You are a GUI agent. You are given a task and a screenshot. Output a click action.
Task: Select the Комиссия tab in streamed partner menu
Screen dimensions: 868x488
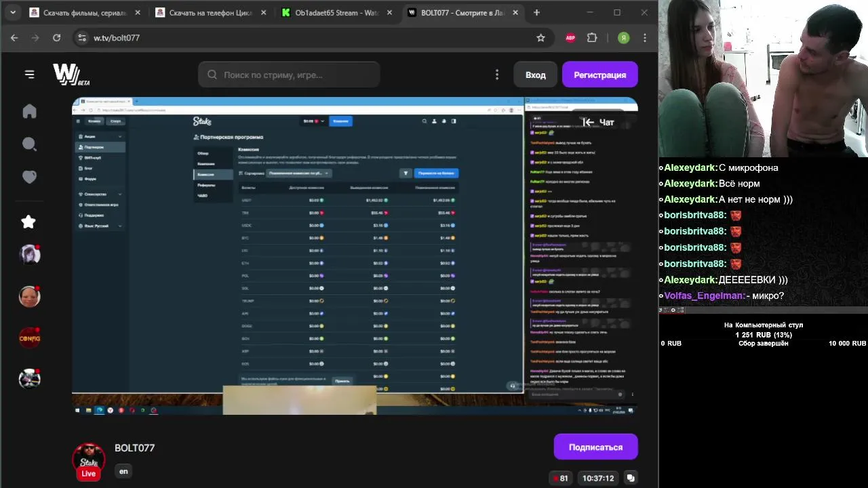point(212,174)
